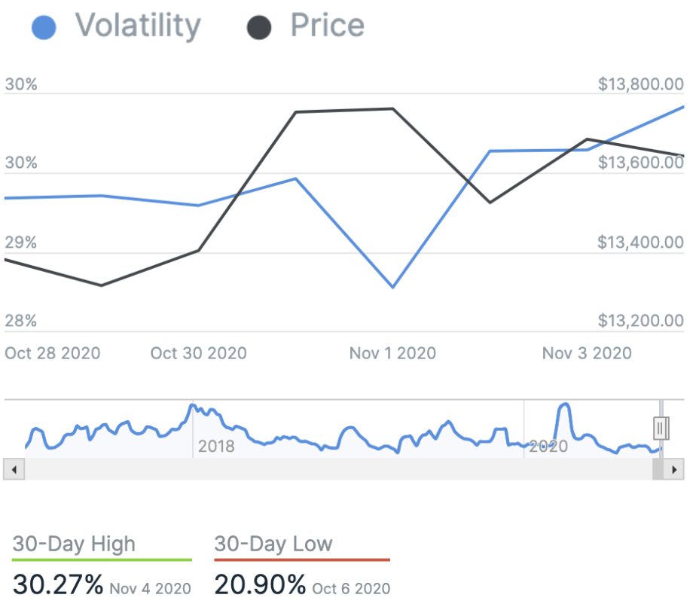Screen dimensions: 696x616
Task: Click the tall 2020 spike in navigator
Action: pos(563,410)
